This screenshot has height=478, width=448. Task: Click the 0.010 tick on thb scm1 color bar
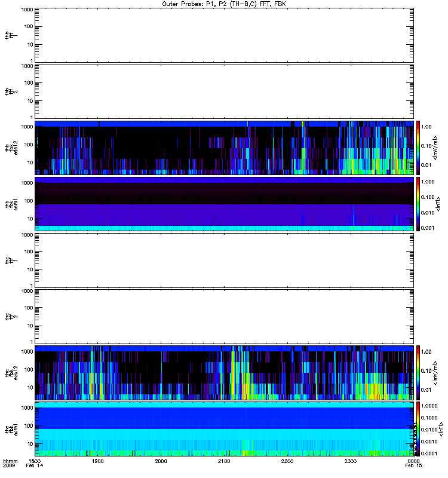(x=428, y=213)
